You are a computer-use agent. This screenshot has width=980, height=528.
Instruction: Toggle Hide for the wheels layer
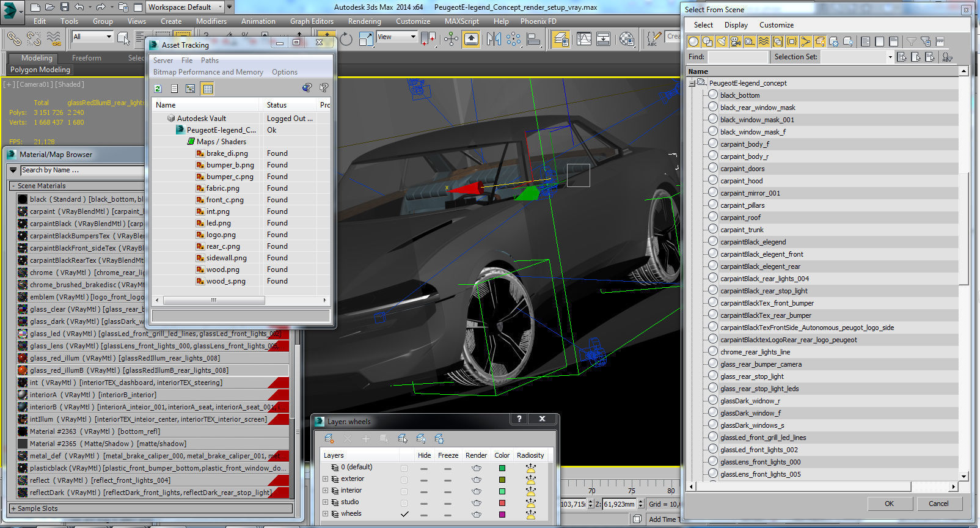tap(424, 515)
